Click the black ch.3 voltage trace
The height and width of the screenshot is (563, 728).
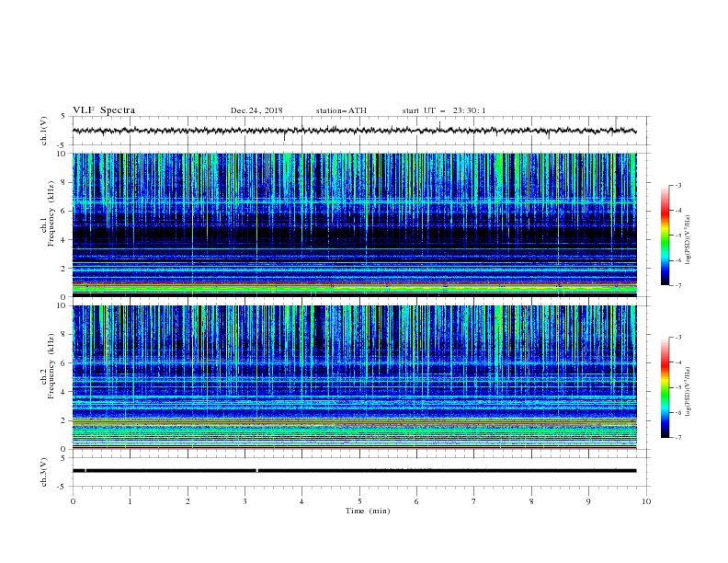(x=354, y=471)
